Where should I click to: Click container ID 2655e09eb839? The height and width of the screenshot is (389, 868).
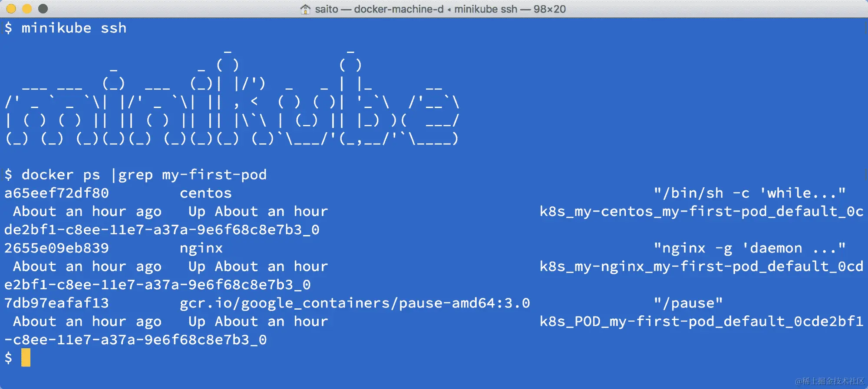click(56, 248)
